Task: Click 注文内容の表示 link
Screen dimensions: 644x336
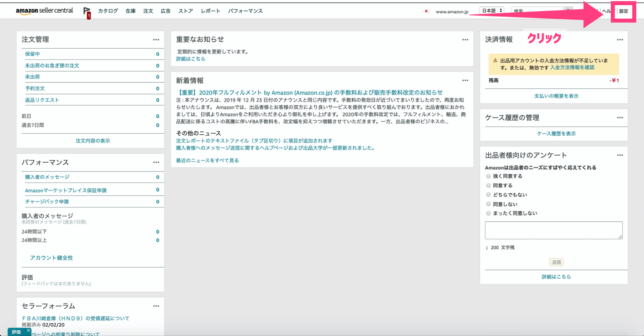Action: [93, 141]
